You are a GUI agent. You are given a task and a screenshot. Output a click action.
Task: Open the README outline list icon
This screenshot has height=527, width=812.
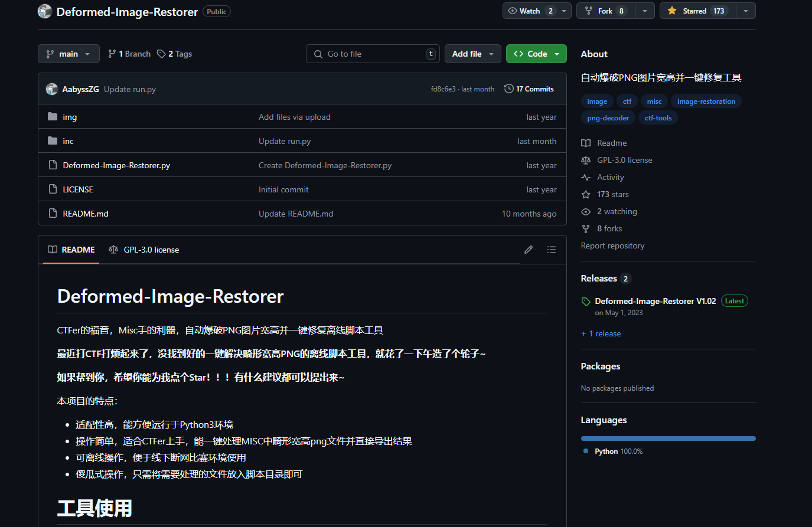coord(552,250)
